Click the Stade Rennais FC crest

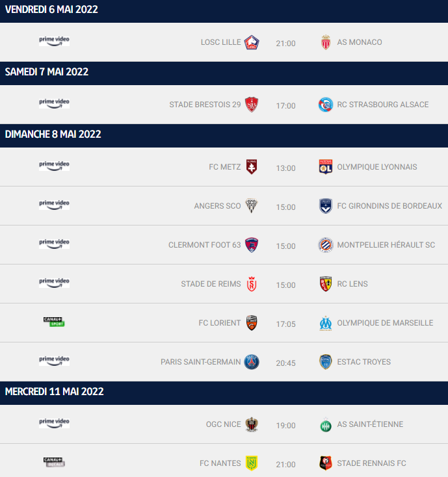(326, 463)
